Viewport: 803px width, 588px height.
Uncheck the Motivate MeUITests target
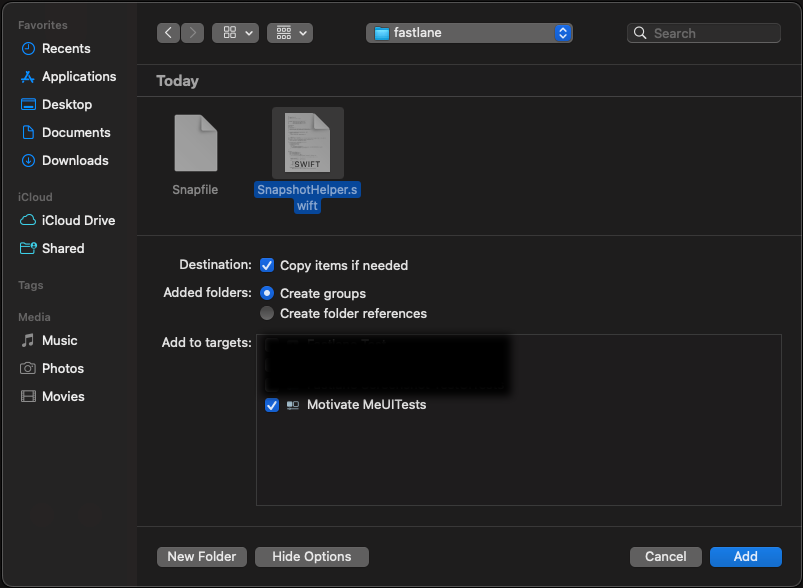point(273,405)
